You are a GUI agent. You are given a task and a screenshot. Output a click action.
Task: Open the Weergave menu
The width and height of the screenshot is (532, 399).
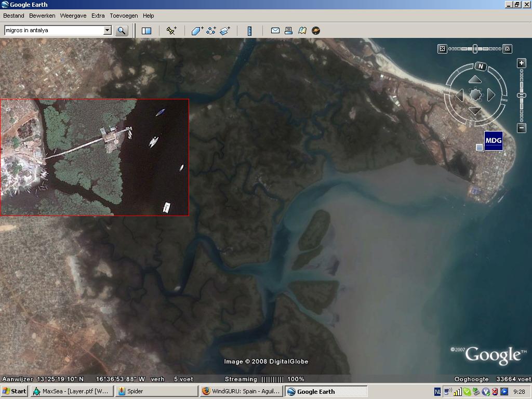tap(73, 16)
